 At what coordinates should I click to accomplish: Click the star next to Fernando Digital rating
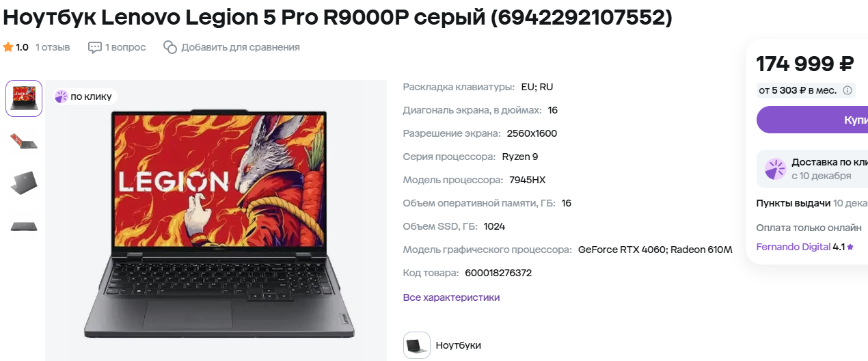coord(850,247)
